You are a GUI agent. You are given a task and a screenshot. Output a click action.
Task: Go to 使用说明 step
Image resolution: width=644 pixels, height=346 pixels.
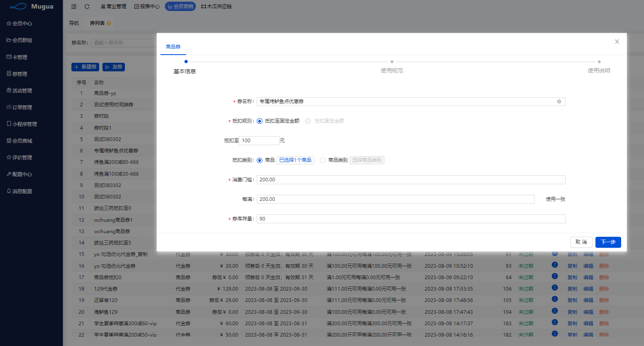pos(599,71)
